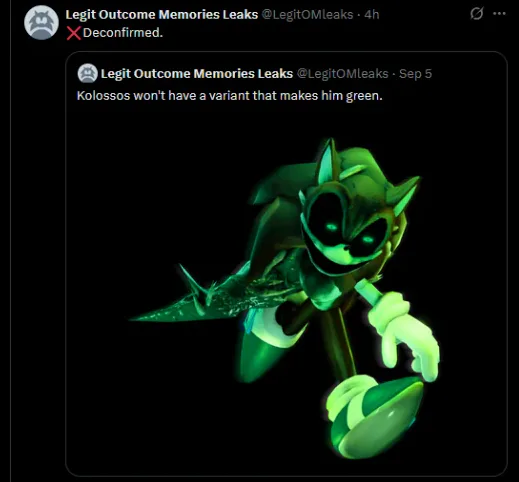Click the small avatar inside the quoted post

(x=88, y=73)
